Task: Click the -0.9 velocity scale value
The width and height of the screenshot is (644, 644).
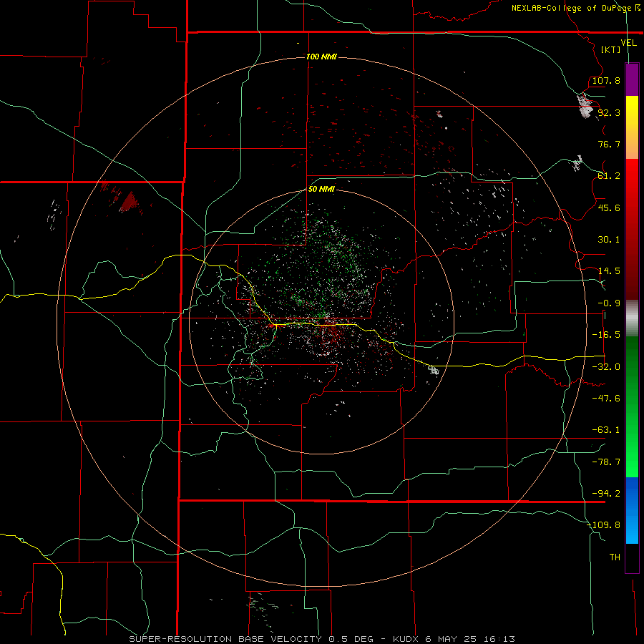Action: point(609,303)
